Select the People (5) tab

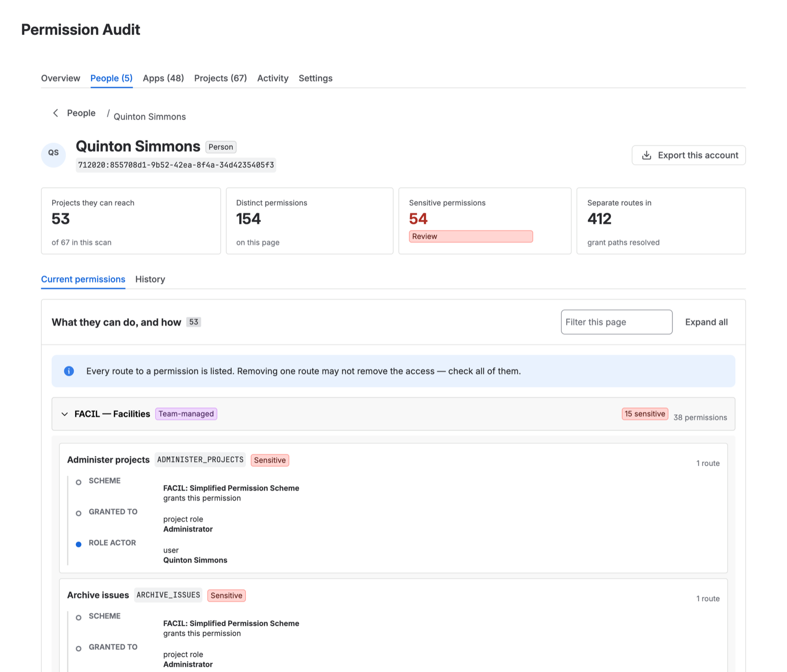112,78
